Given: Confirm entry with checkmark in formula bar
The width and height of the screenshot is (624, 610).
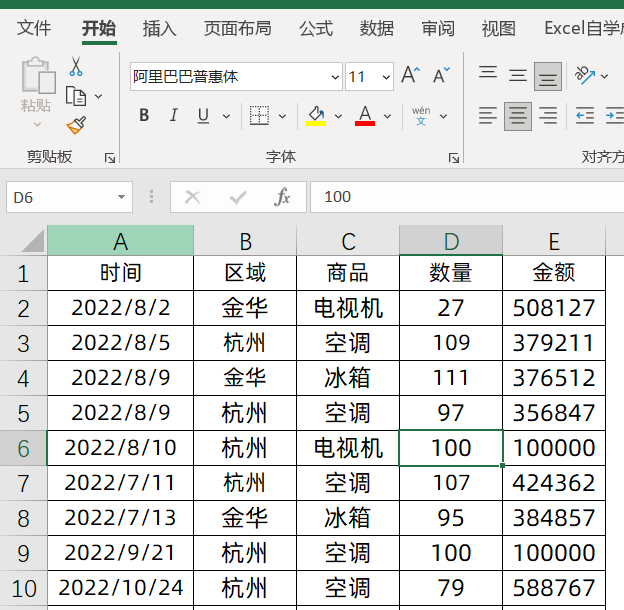Looking at the screenshot, I should click(238, 197).
